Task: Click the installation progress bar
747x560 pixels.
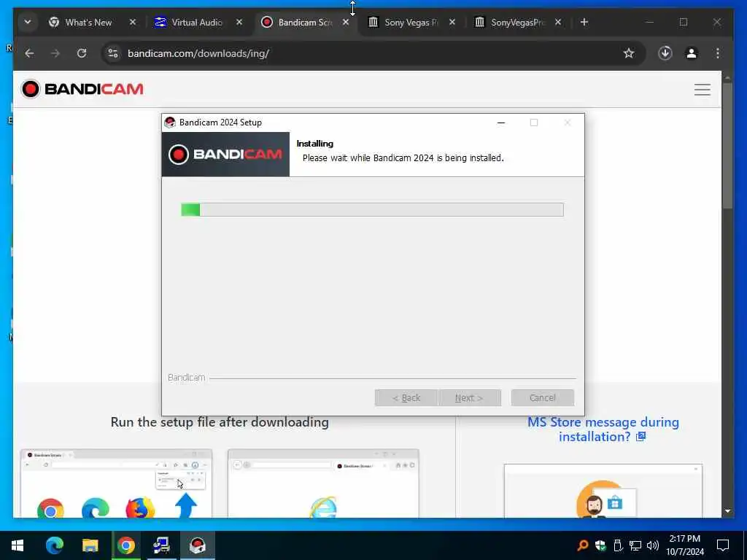Action: [372, 209]
